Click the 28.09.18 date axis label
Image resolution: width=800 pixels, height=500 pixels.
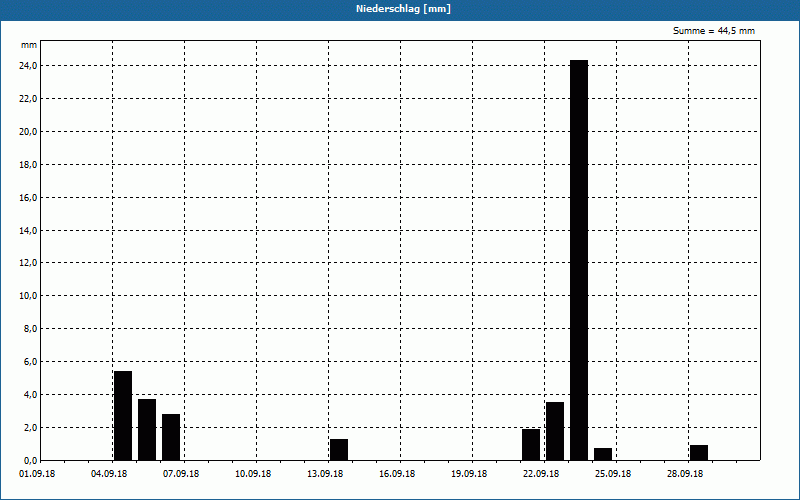(x=685, y=474)
